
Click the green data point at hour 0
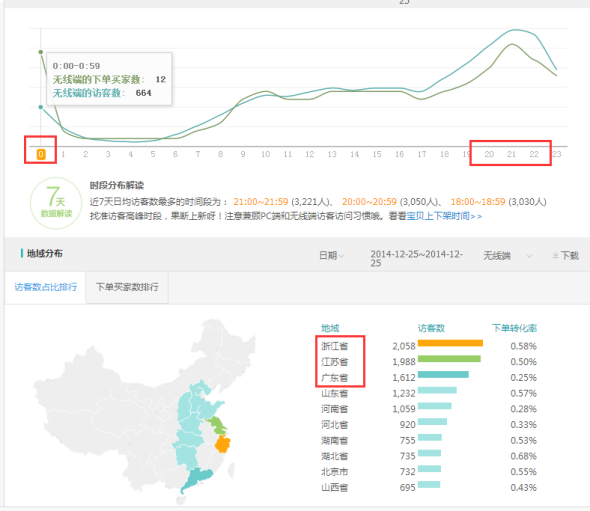[x=41, y=52]
